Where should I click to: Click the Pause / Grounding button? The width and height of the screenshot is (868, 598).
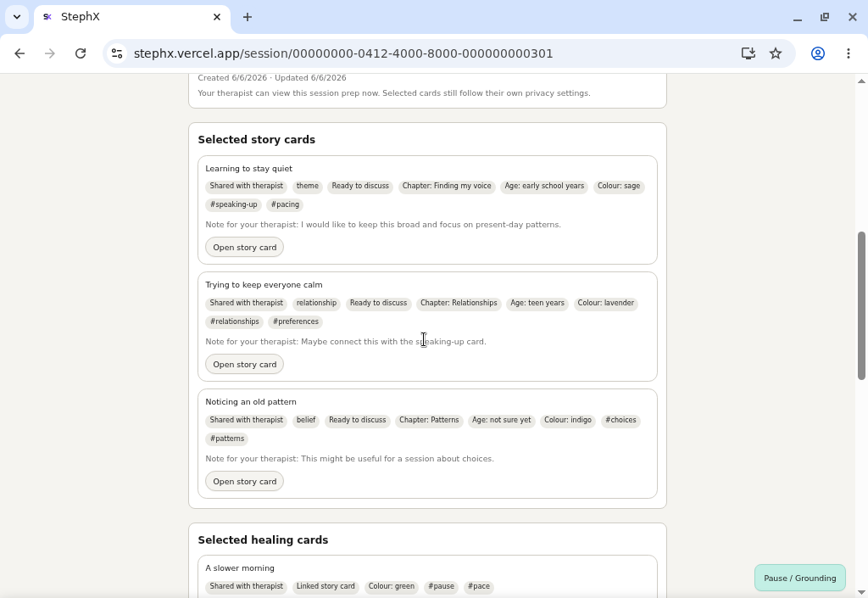(800, 578)
